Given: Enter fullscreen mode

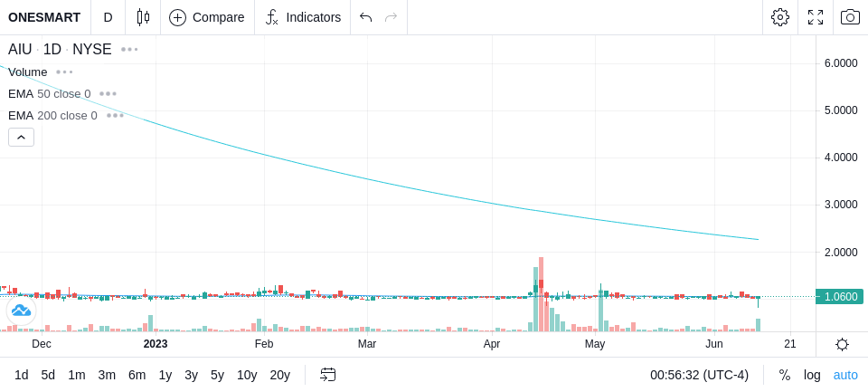Looking at the screenshot, I should [x=816, y=17].
